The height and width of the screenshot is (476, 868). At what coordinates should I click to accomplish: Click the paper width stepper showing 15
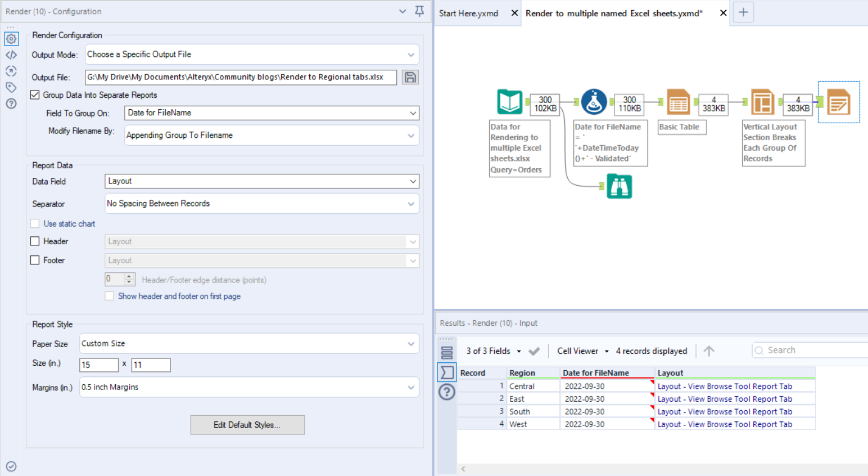click(x=99, y=365)
